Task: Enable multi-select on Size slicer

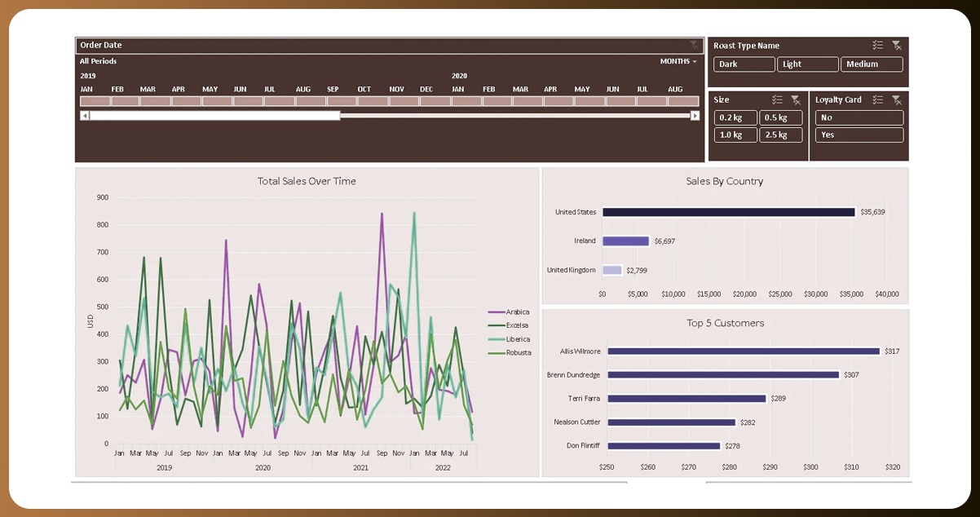Action: [x=777, y=99]
